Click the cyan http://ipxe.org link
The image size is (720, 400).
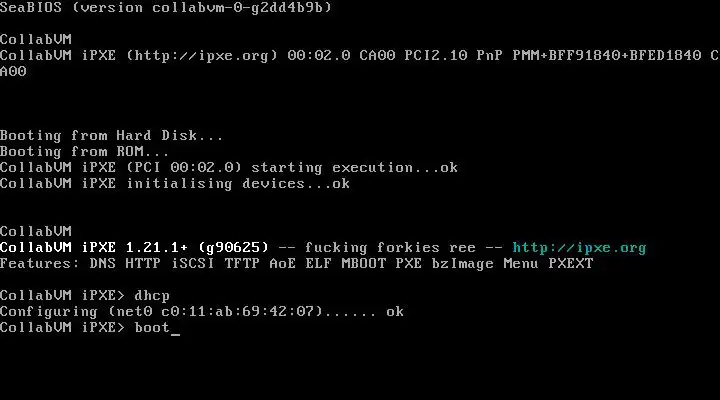pyautogui.click(x=579, y=248)
